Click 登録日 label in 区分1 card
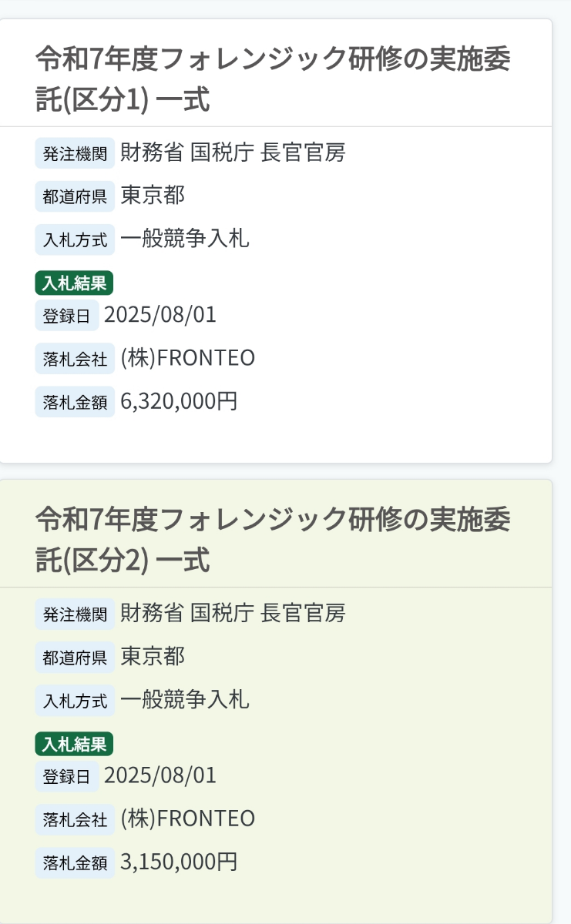 67,316
